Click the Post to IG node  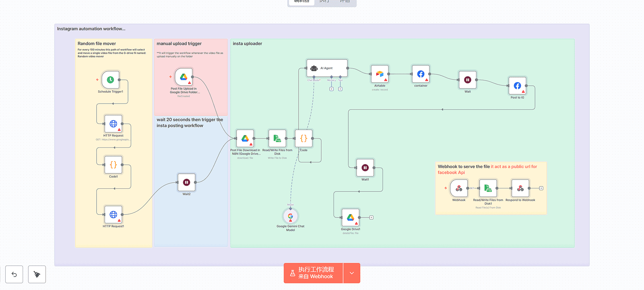(x=517, y=86)
